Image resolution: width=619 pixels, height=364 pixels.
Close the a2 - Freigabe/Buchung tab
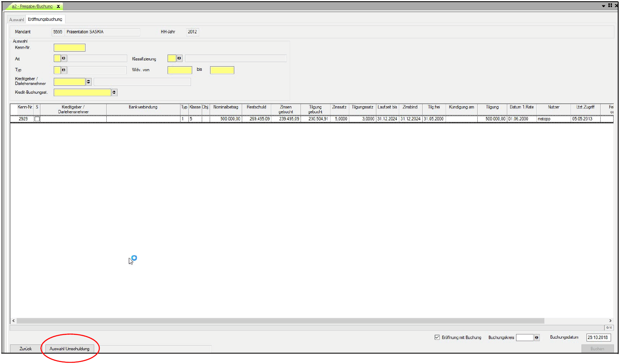[58, 6]
